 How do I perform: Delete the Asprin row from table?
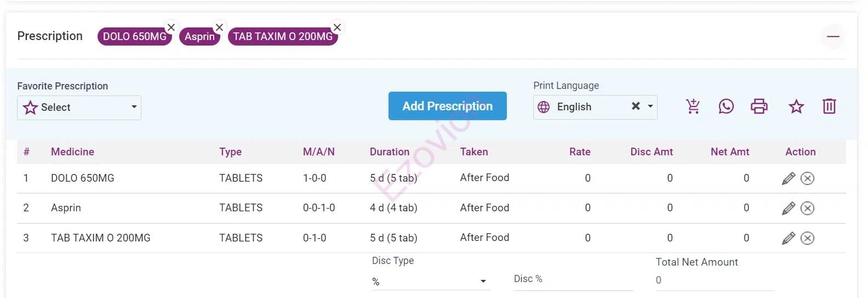807,208
